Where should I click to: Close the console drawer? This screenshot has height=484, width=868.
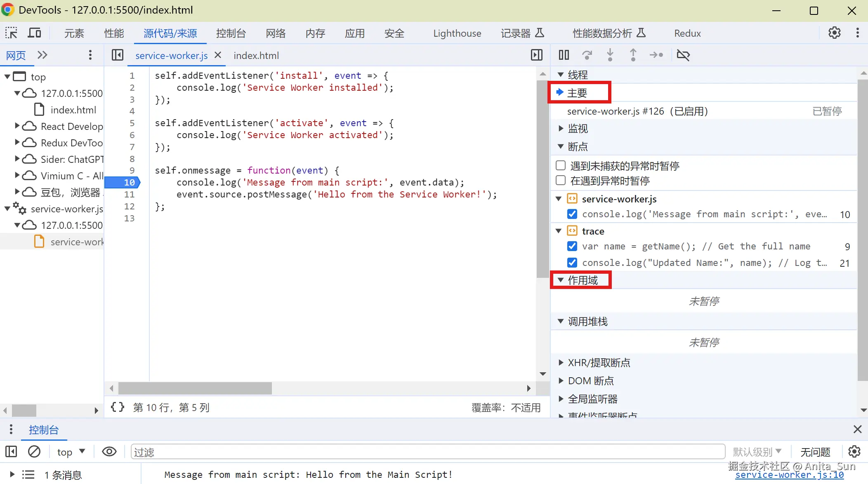858,430
